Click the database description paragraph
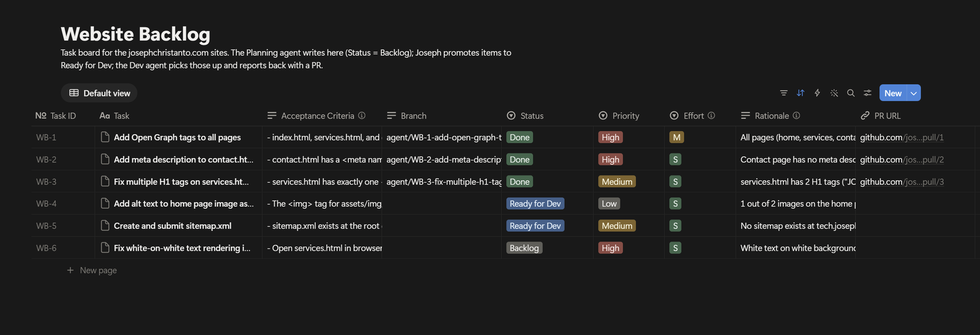Viewport: 980px width, 335px height. point(286,59)
